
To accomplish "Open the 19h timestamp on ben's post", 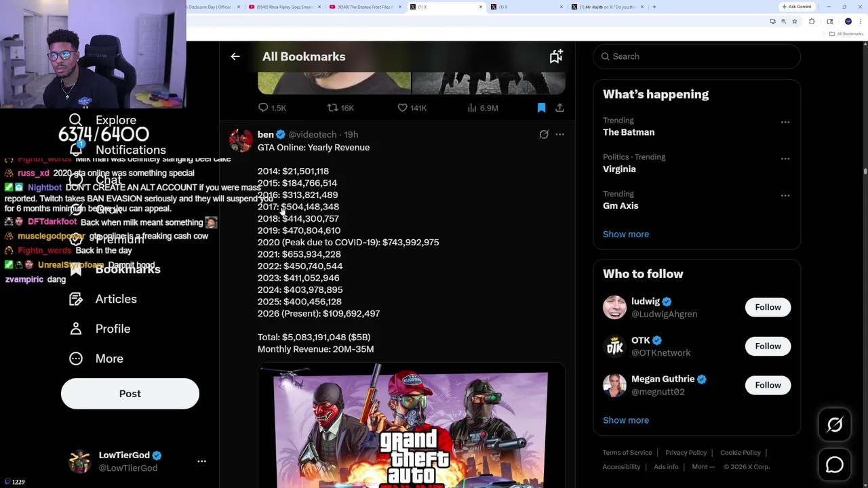I will [x=351, y=134].
